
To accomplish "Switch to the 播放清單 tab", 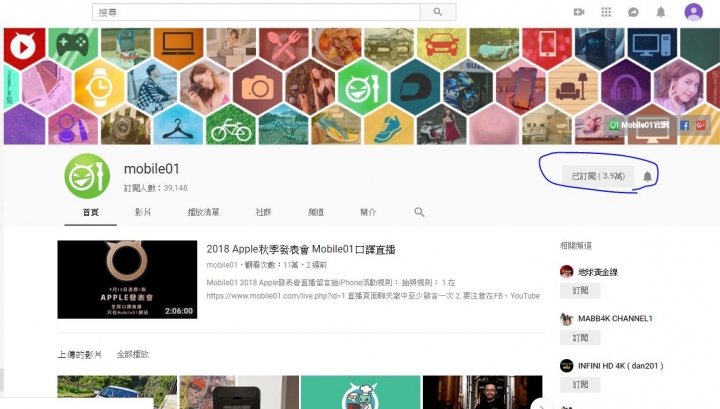I will [203, 212].
